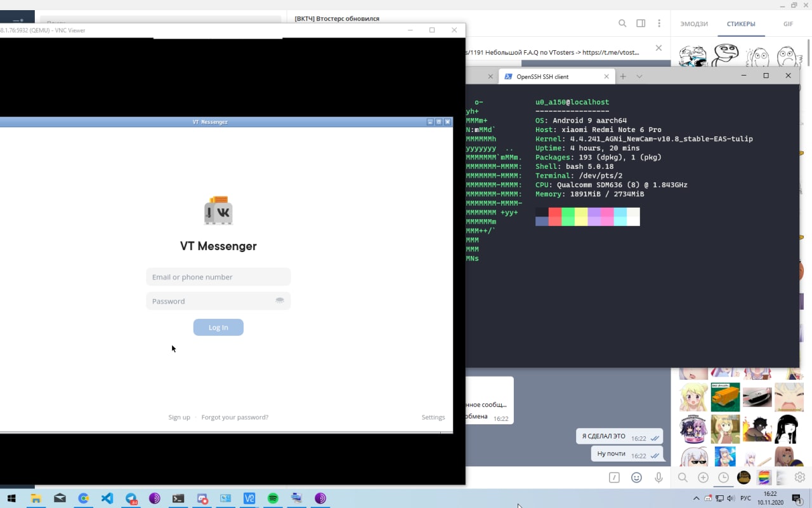Viewport: 812px width, 508px height.
Task: Open Windows Terminal from the taskbar
Action: point(178,498)
